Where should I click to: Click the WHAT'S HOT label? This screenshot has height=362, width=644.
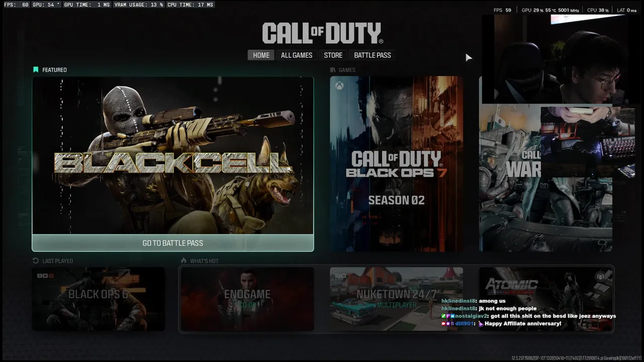pos(204,261)
